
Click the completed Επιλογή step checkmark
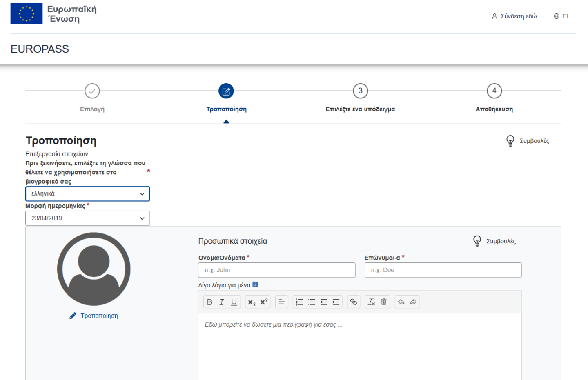pyautogui.click(x=92, y=91)
